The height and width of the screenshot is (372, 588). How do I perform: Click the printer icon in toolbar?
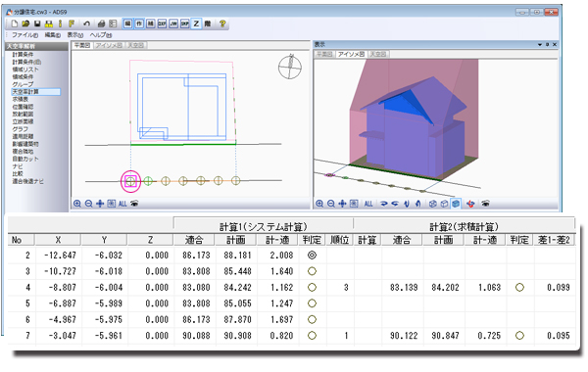pyautogui.click(x=101, y=23)
